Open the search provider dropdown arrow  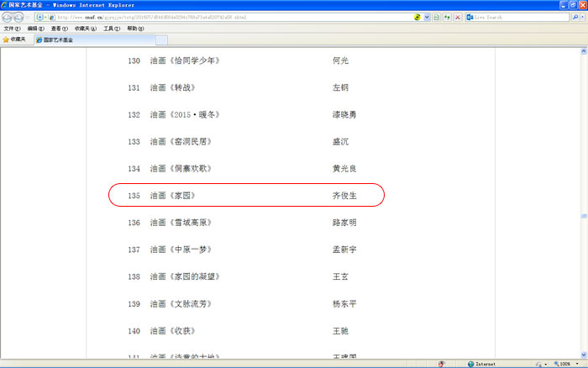tap(576, 17)
